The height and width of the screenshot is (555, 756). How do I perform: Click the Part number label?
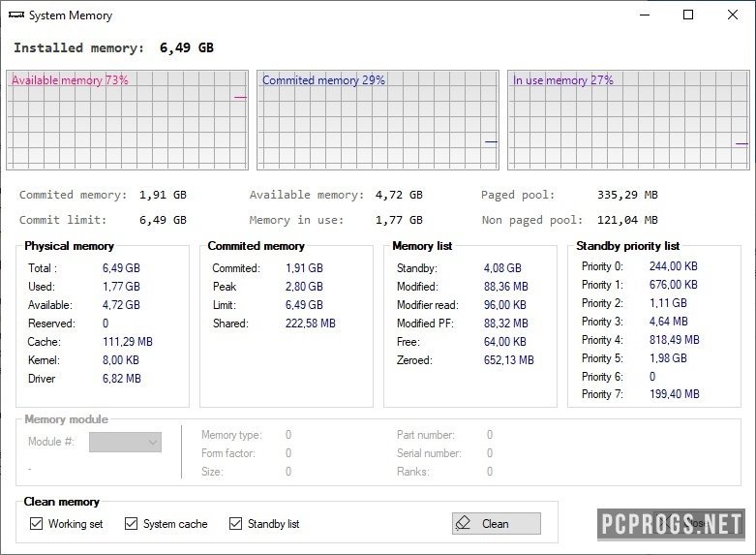[425, 435]
